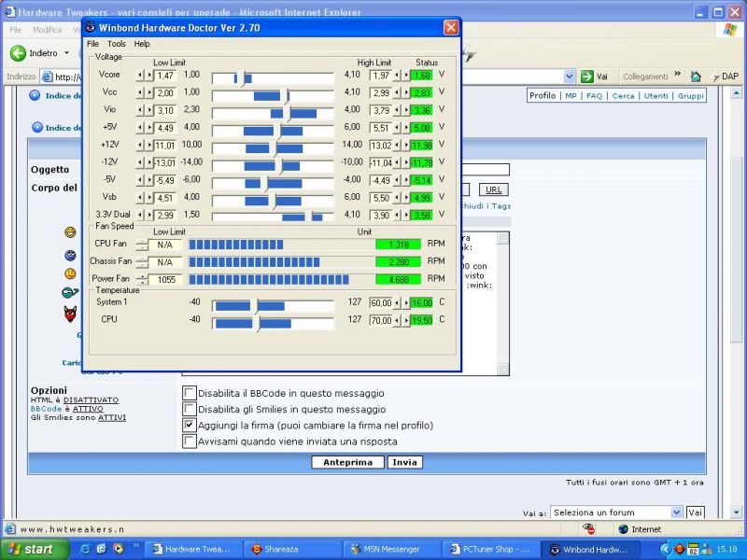The height and width of the screenshot is (560, 747).
Task: Open the MP link
Action: tap(571, 96)
